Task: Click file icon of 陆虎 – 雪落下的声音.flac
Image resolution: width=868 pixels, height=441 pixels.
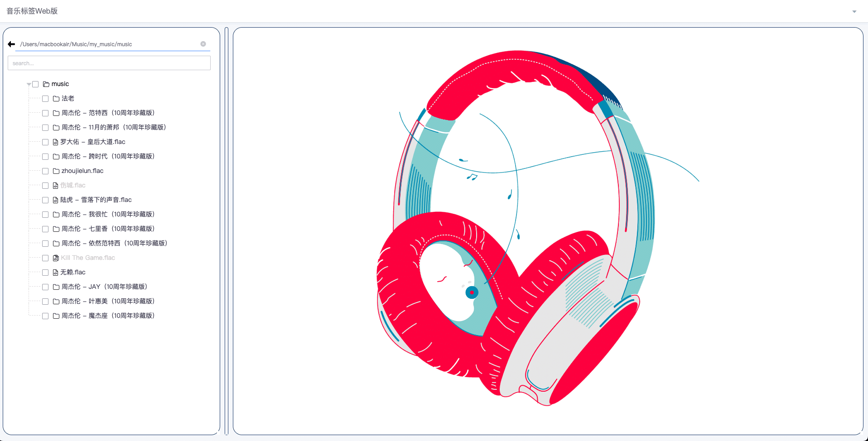Action: [55, 200]
